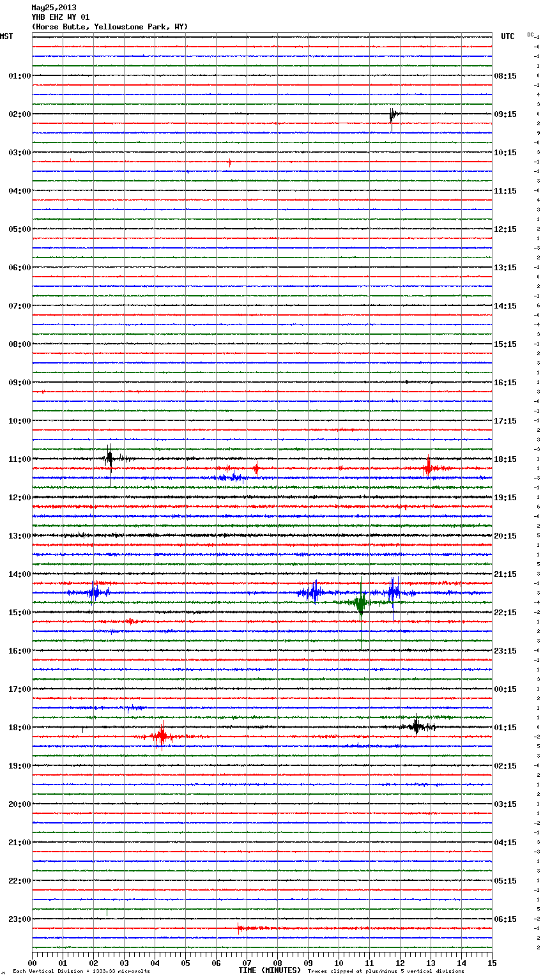Click the 01:15 UTC label
Screen dimensions: 543x980
[505, 728]
